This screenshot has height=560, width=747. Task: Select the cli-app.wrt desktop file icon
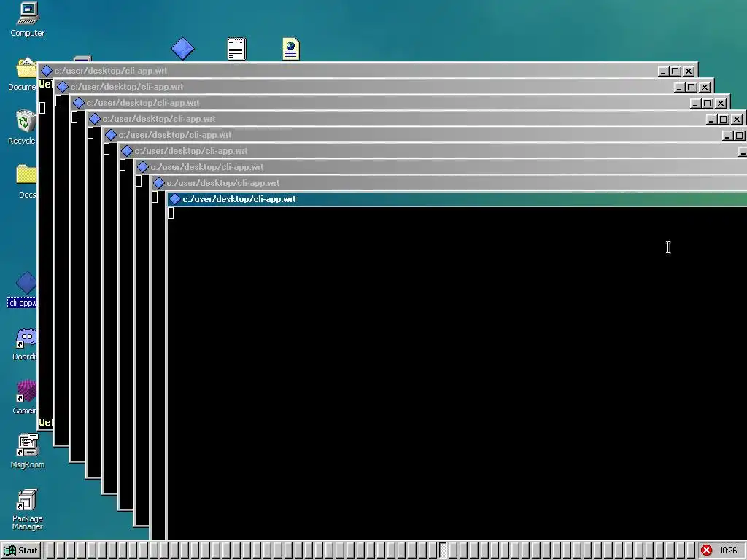coord(24,289)
